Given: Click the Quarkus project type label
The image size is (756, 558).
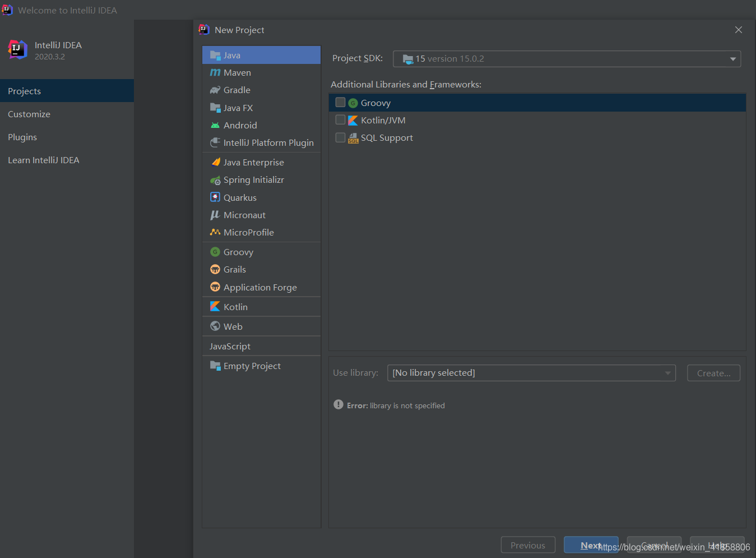Looking at the screenshot, I should (x=240, y=197).
